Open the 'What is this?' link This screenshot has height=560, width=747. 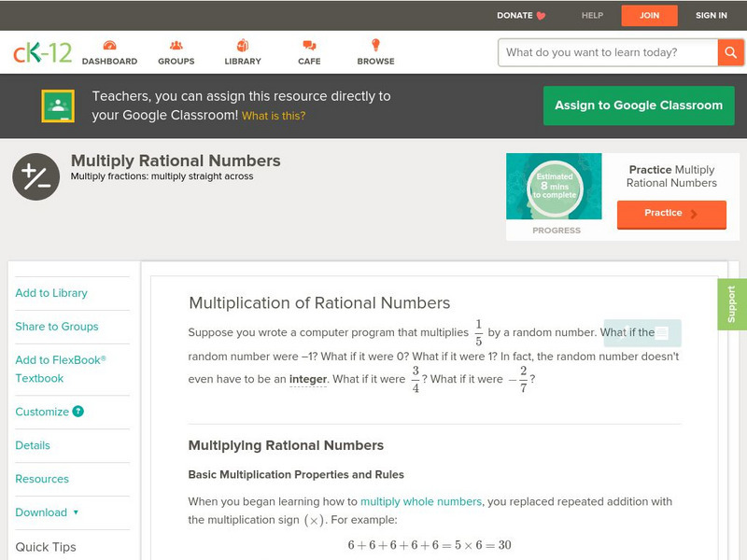coord(274,117)
